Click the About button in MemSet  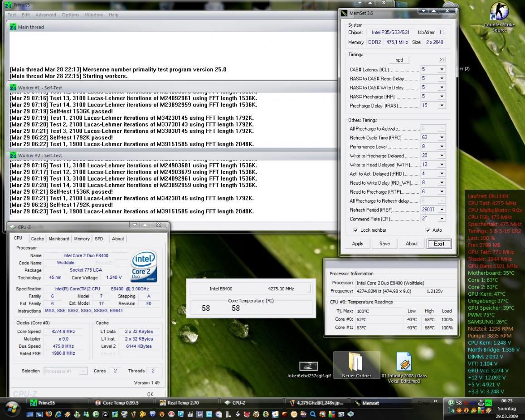[412, 244]
